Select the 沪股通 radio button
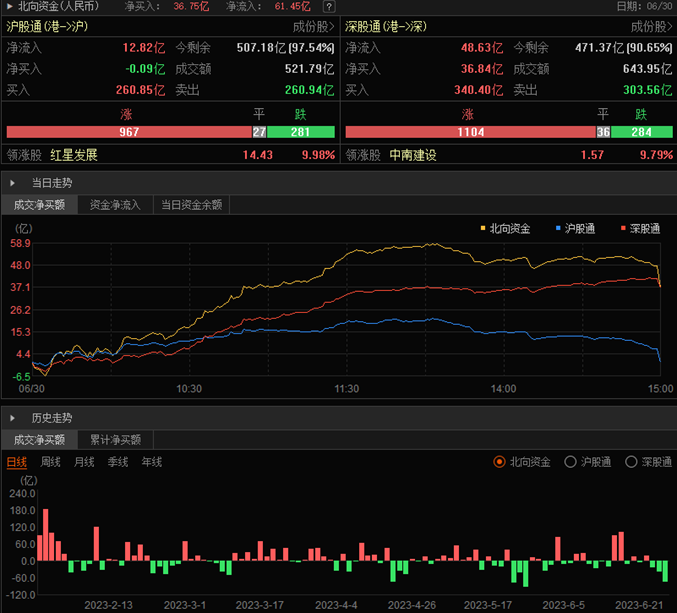 pyautogui.click(x=570, y=462)
